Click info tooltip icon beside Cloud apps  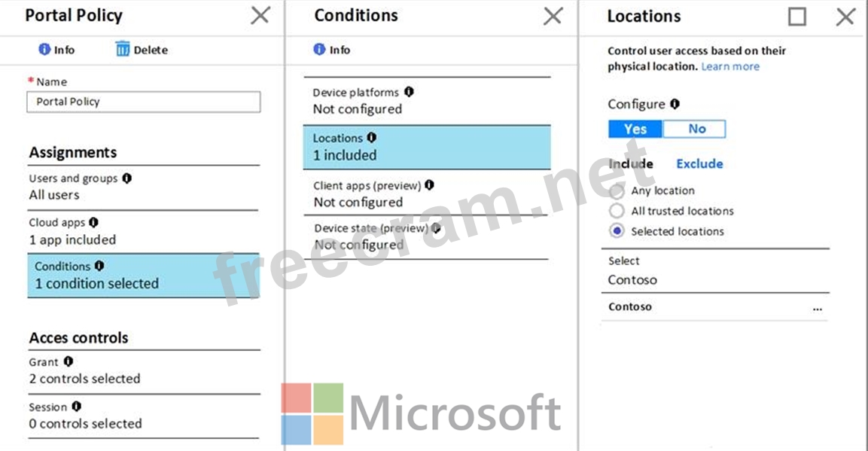(93, 222)
